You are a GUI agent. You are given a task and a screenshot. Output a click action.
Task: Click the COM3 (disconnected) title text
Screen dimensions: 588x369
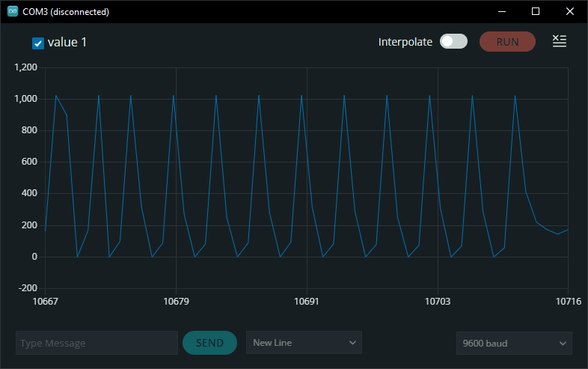(66, 12)
